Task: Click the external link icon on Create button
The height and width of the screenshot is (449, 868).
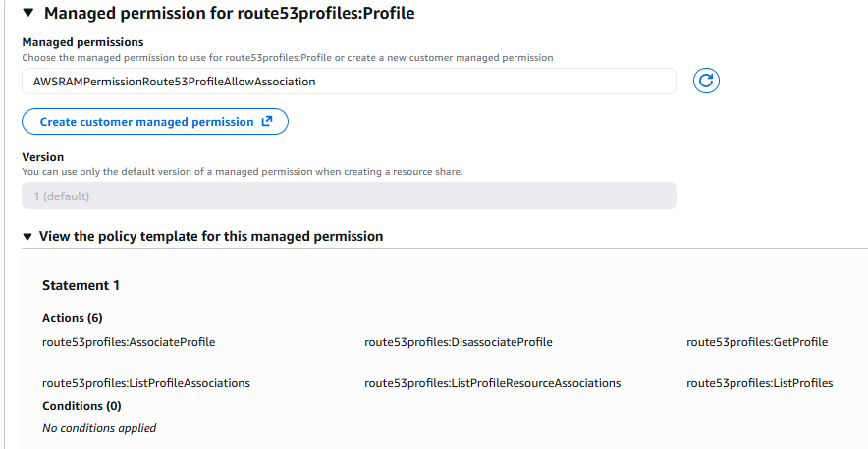Action: click(x=267, y=122)
